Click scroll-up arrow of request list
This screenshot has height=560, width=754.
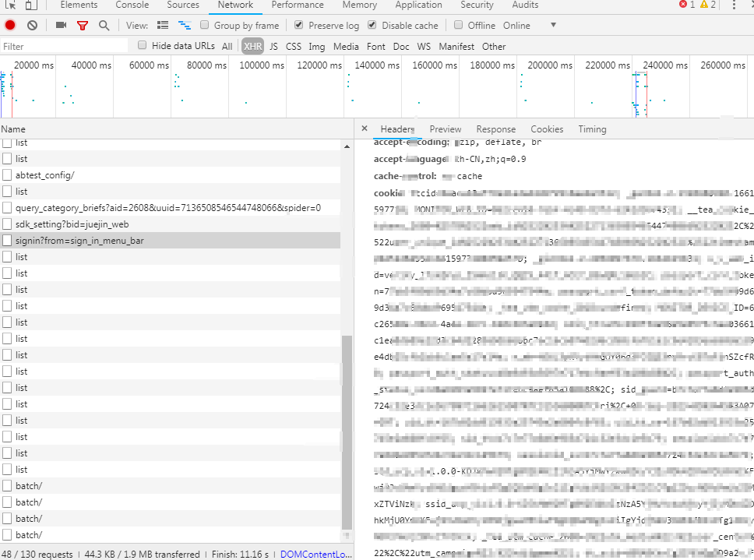347,146
